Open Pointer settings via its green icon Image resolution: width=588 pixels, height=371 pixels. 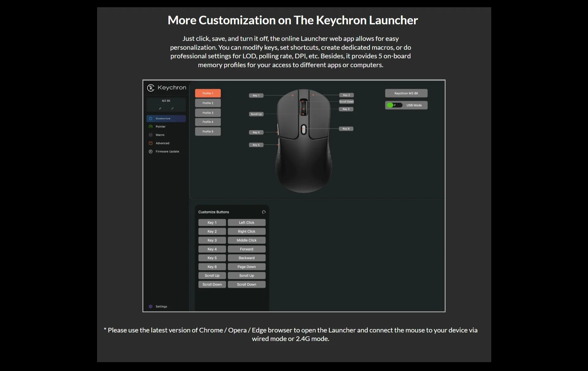coord(150,126)
